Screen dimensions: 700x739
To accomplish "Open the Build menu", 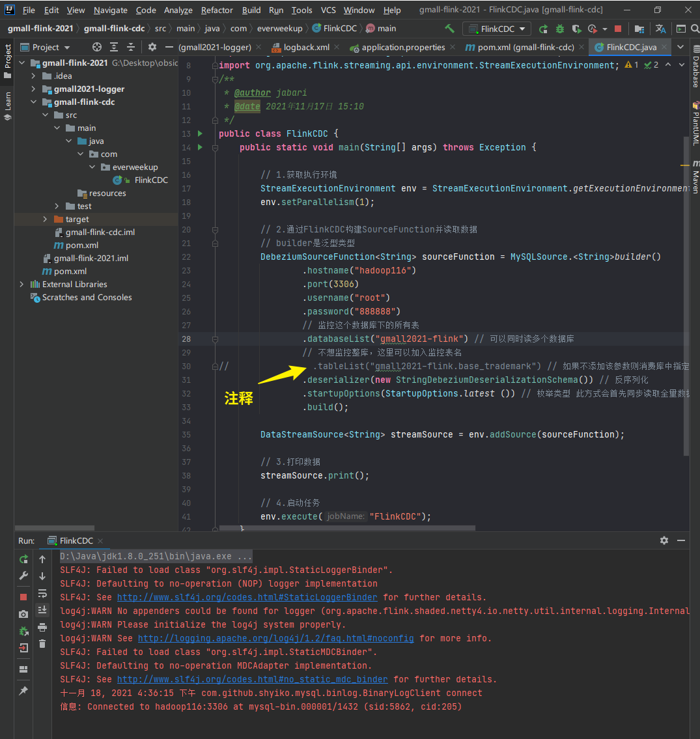I will click(x=251, y=10).
